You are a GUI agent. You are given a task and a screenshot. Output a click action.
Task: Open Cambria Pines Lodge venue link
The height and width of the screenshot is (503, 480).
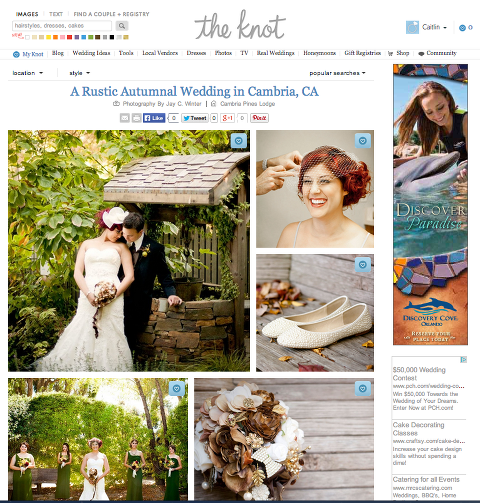click(247, 104)
